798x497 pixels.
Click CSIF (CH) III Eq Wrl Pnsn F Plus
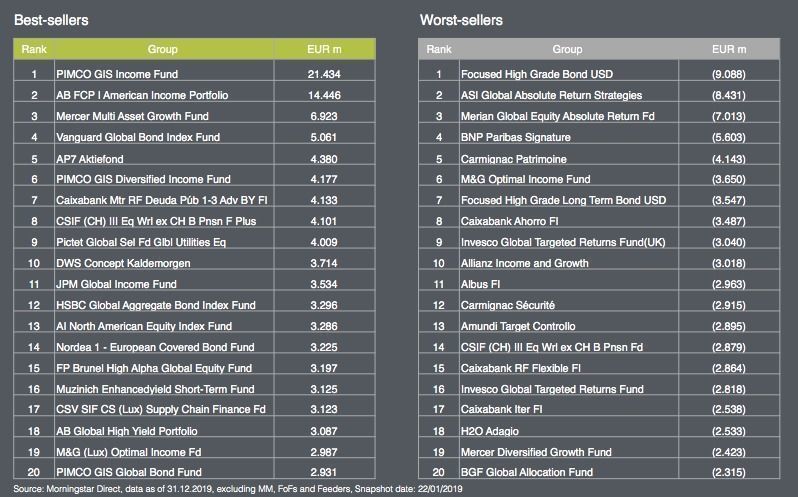156,221
